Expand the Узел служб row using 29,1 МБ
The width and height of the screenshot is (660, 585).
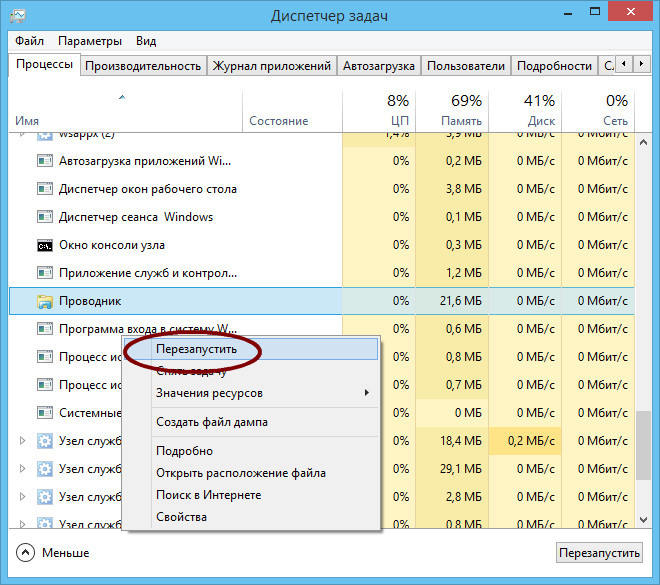coord(22,469)
